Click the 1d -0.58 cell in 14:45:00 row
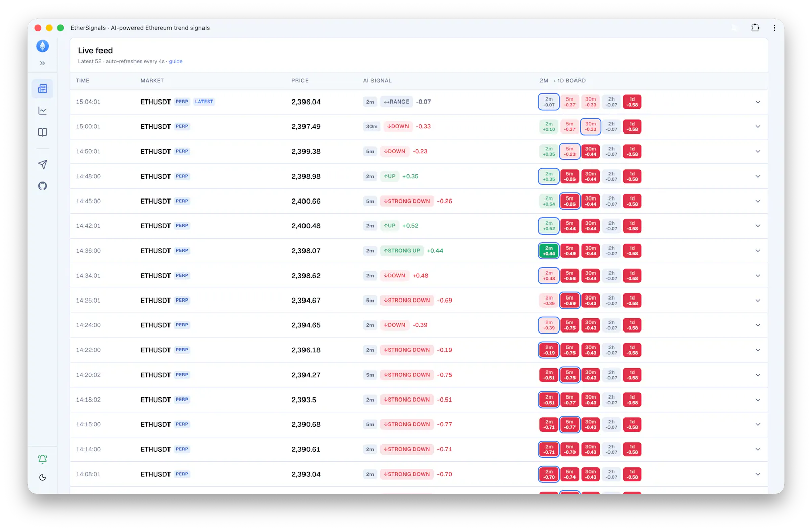 pos(632,202)
